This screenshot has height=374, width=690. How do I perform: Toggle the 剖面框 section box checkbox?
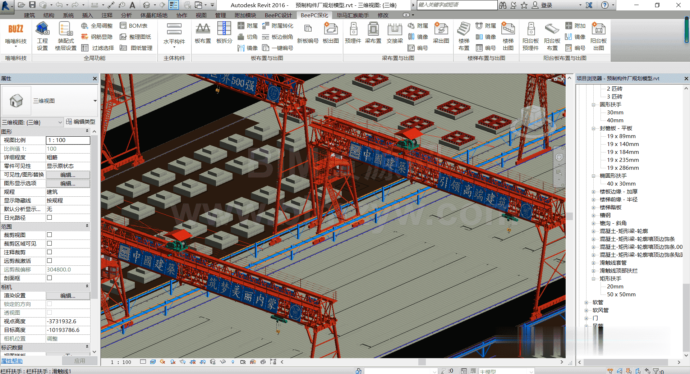[49, 278]
